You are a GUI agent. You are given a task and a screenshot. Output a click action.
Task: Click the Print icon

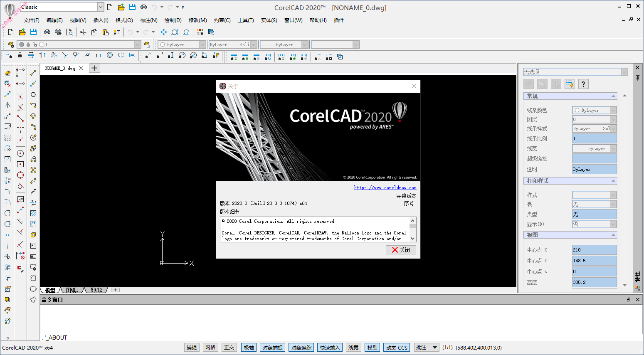coord(47,32)
